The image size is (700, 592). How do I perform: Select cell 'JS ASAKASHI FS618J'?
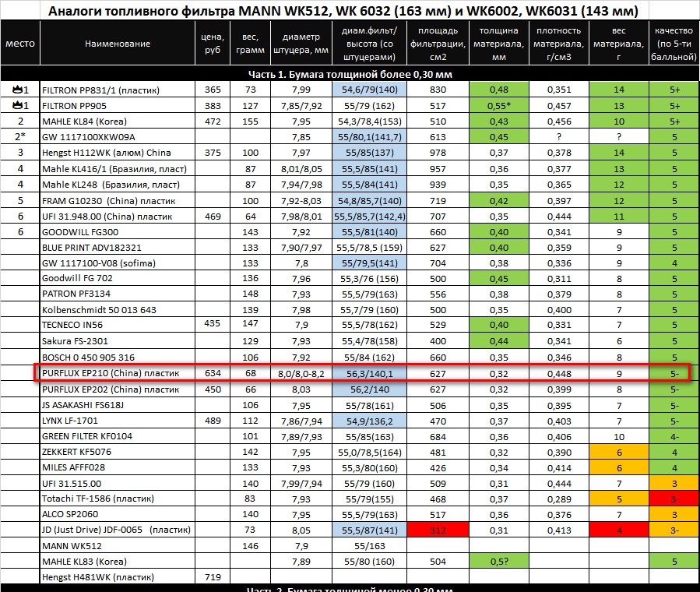pyautogui.click(x=118, y=405)
